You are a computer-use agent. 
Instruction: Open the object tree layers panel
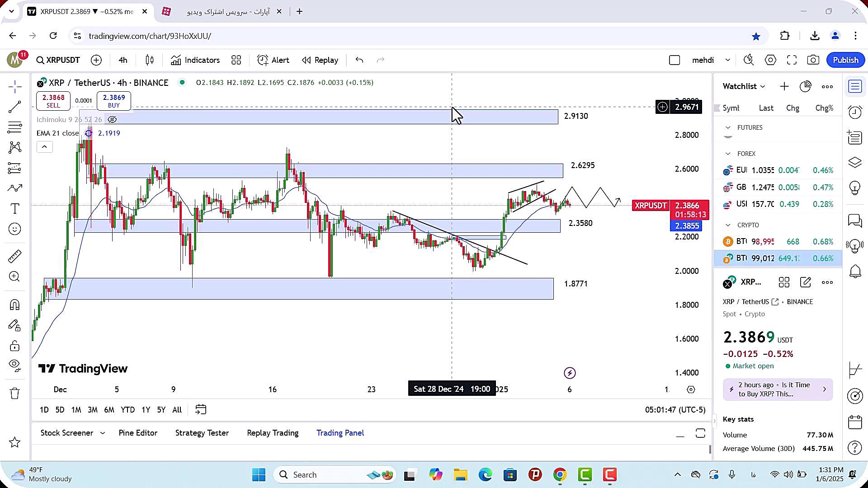(x=855, y=163)
